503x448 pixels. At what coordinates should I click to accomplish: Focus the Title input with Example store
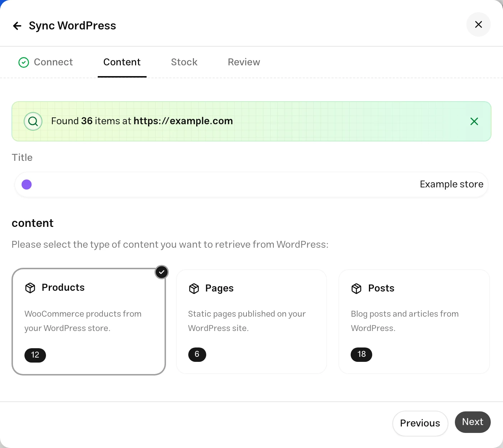point(251,185)
